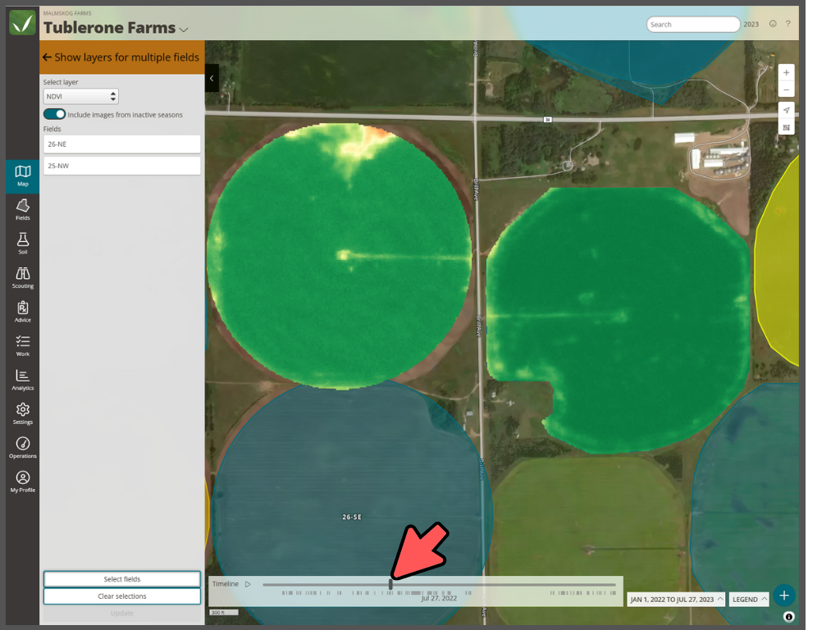Click the info circle near the legend

pos(788,616)
